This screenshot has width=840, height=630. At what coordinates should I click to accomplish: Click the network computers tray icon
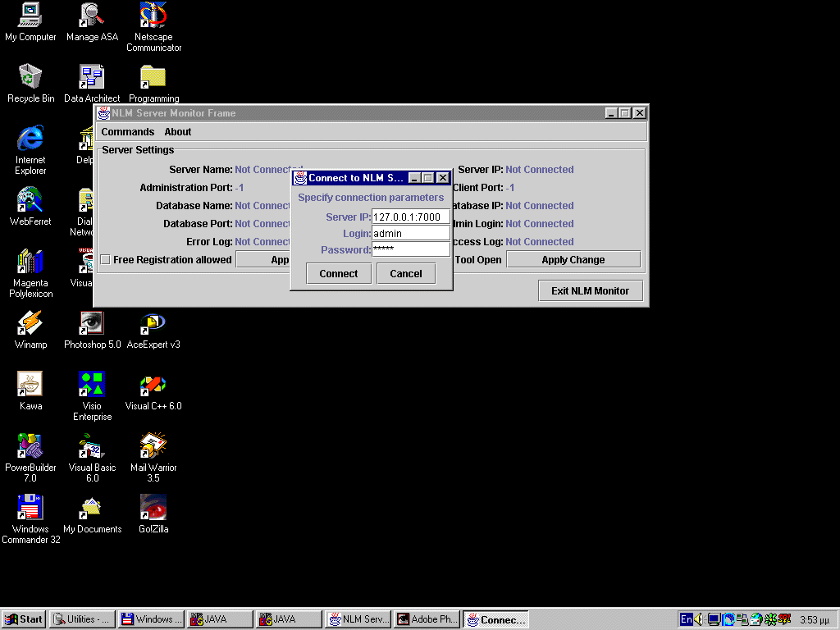pos(742,619)
